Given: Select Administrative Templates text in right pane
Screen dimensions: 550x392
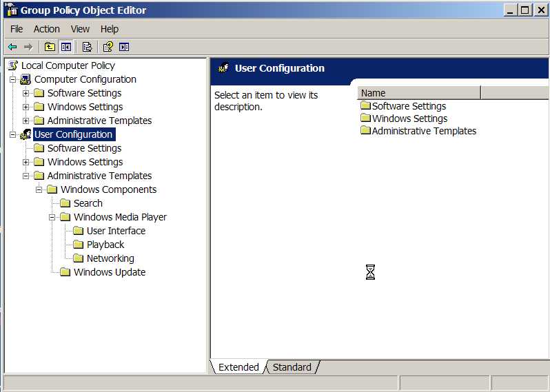Looking at the screenshot, I should (x=424, y=131).
